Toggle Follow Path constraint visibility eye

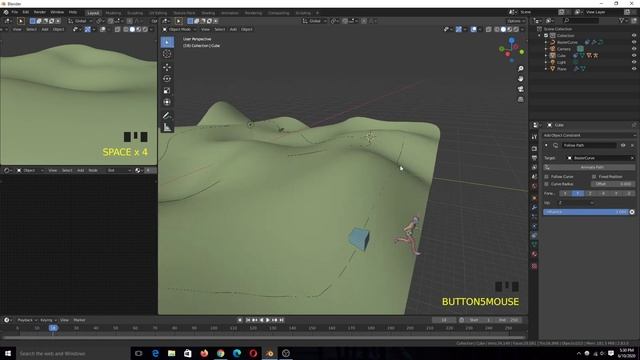pyautogui.click(x=623, y=145)
